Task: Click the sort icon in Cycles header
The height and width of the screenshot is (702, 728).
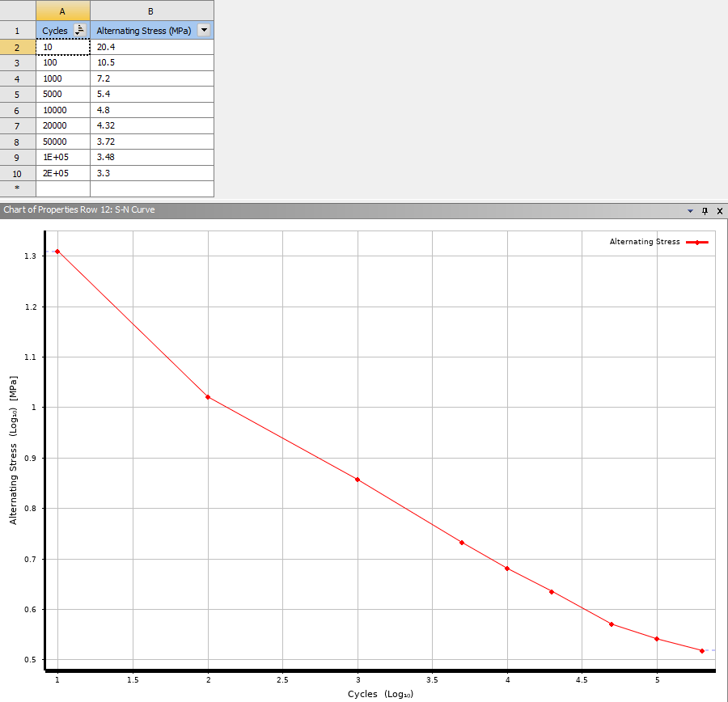Action: (x=80, y=30)
